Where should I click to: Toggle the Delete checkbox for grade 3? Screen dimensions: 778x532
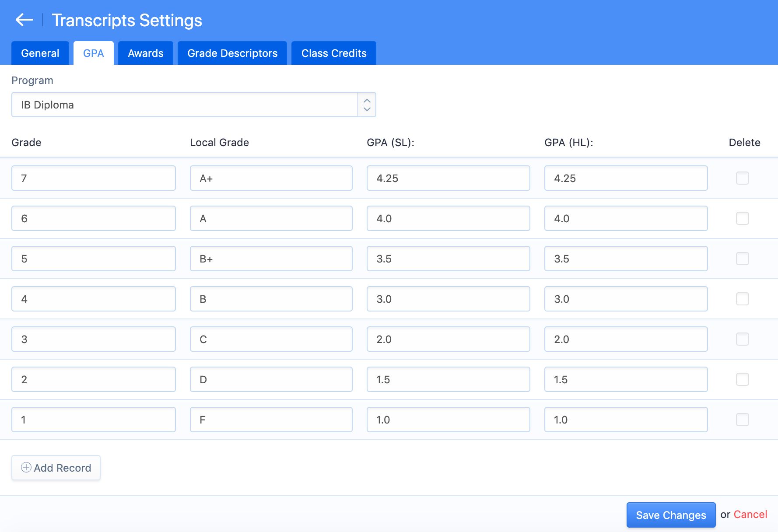tap(743, 339)
